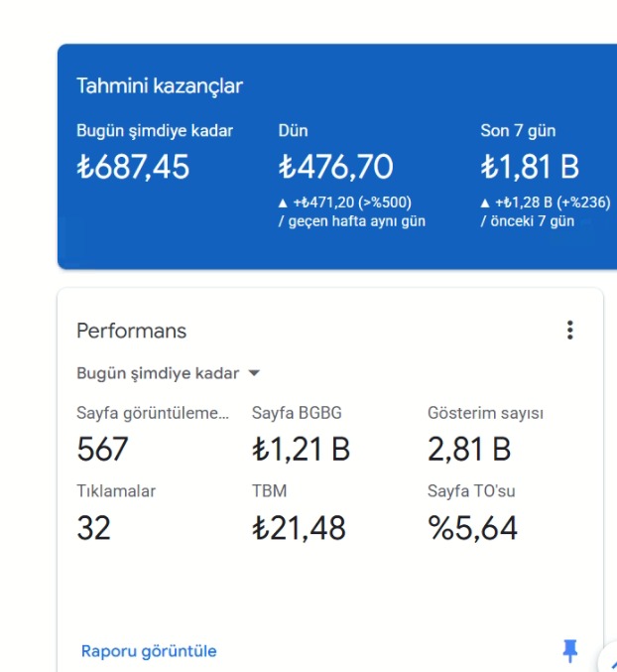Click the 'Sayfa TO'su' metric label

click(471, 491)
